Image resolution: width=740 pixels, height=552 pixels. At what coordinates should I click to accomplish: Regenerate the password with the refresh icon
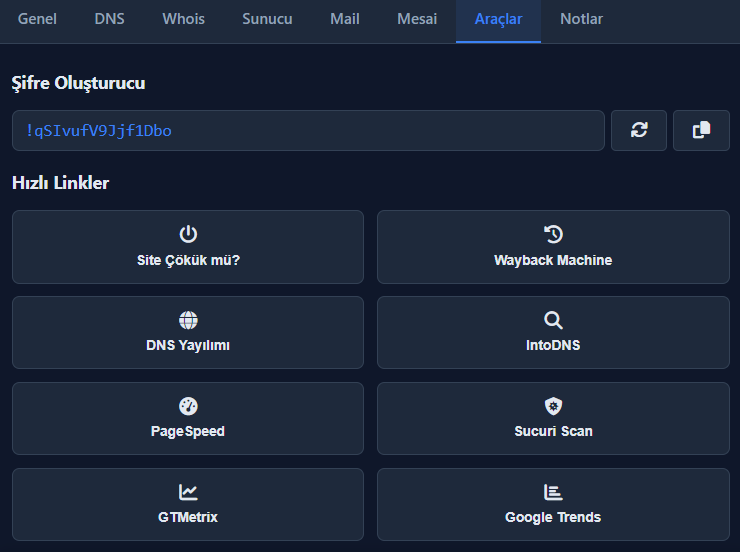click(x=638, y=130)
